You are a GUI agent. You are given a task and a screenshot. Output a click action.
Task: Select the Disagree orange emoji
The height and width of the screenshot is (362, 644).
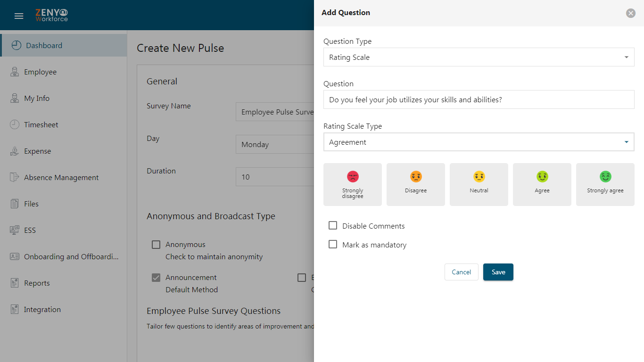[x=416, y=177]
